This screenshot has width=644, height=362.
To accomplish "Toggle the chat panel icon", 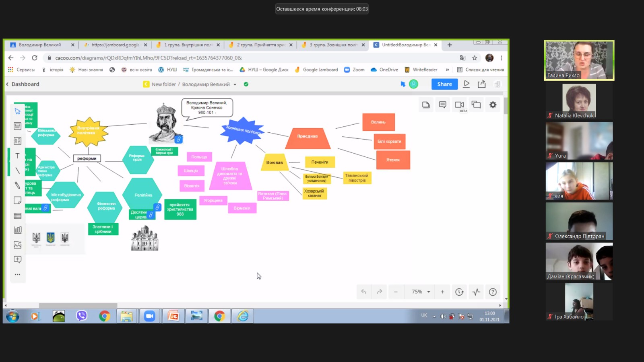I will pos(476,105).
